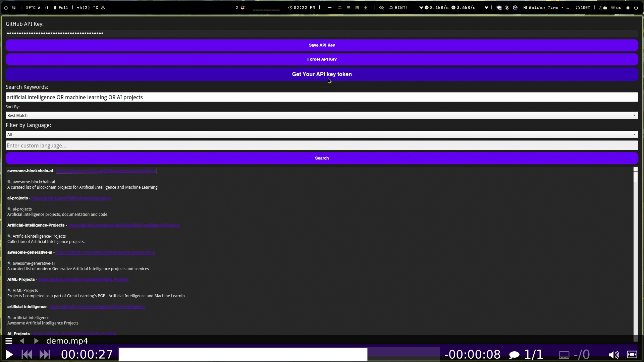Click magnifier icon beside artificial-intelligence
This screenshot has height=362, width=644.
point(9,318)
